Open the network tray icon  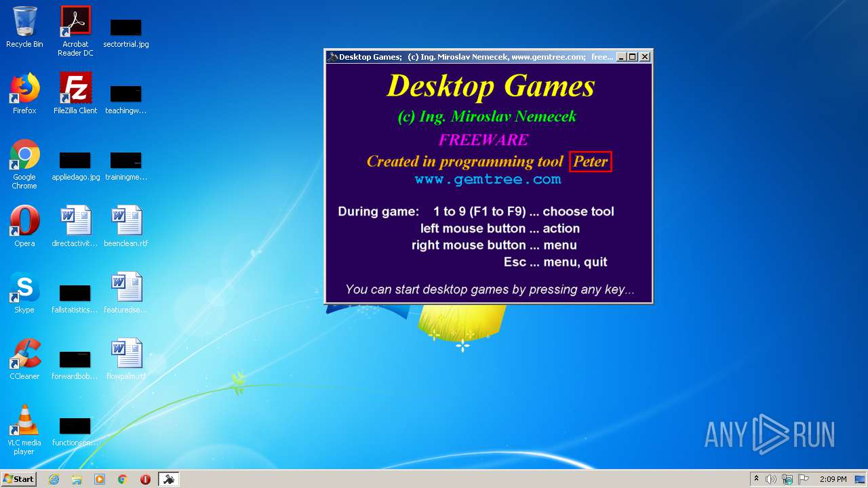787,479
